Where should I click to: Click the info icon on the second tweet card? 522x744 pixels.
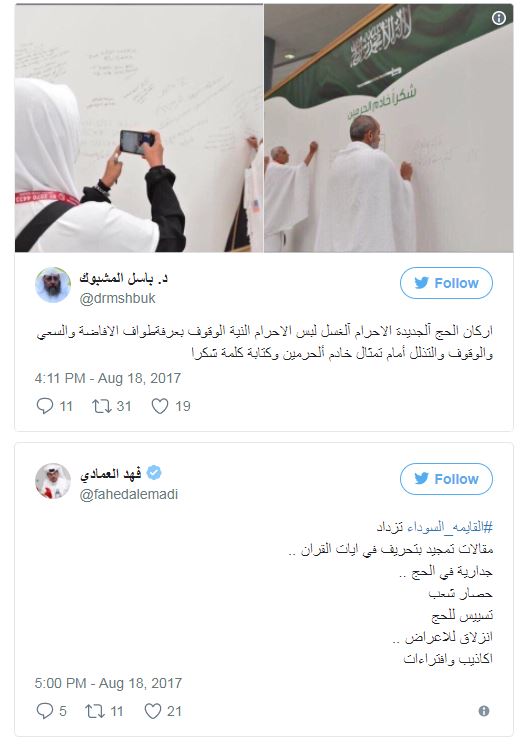pyautogui.click(x=484, y=711)
